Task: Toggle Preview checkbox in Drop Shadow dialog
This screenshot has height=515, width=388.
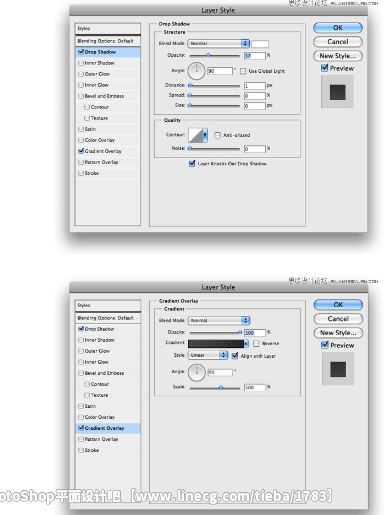Action: 324,68
